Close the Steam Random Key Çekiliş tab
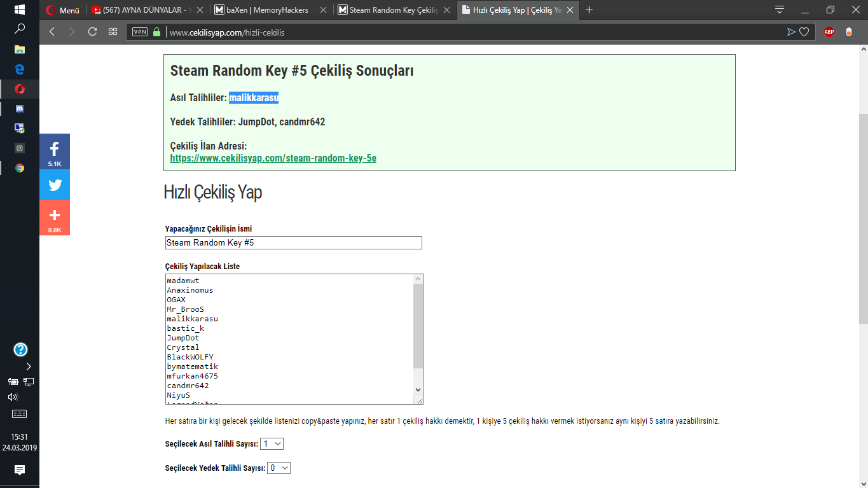The height and width of the screenshot is (488, 868). 446,10
